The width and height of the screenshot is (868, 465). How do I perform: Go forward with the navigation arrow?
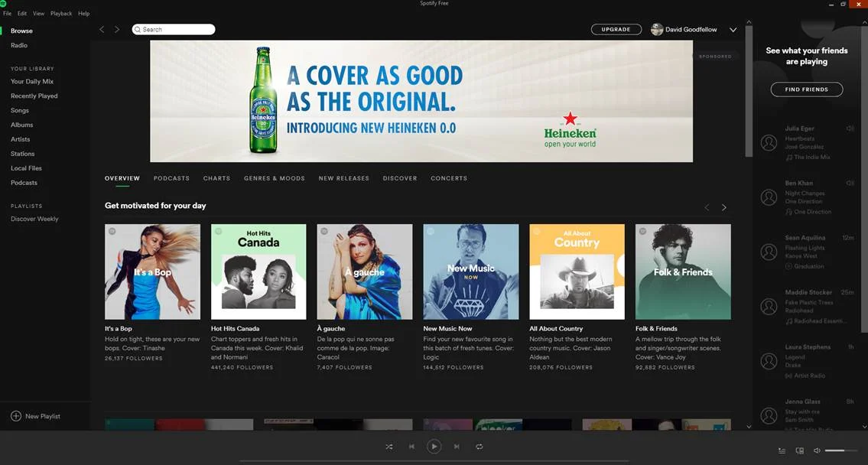pyautogui.click(x=117, y=29)
